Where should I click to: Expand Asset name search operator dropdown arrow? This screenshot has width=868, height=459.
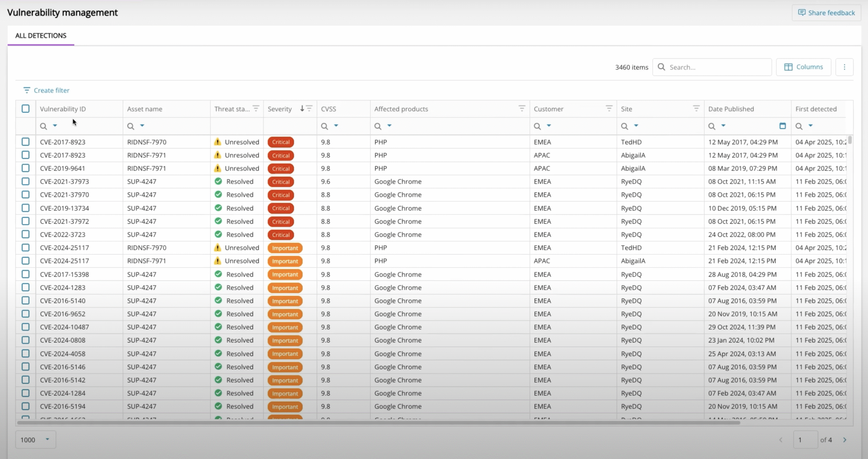142,126
